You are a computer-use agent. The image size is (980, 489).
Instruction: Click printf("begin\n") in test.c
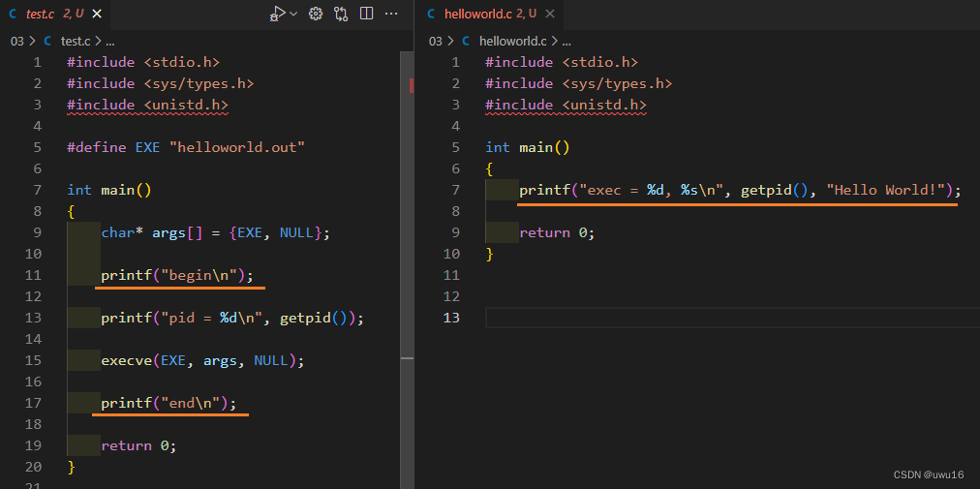[x=177, y=275]
